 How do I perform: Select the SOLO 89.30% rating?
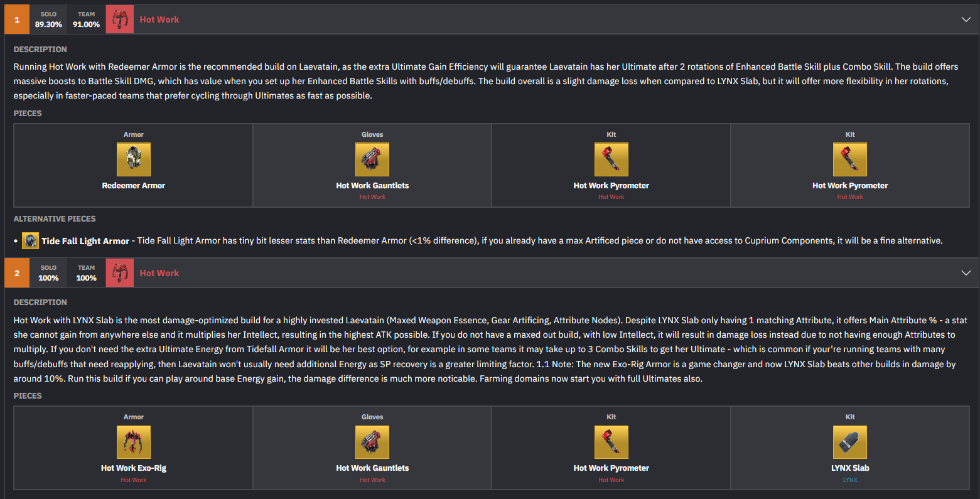pyautogui.click(x=48, y=19)
